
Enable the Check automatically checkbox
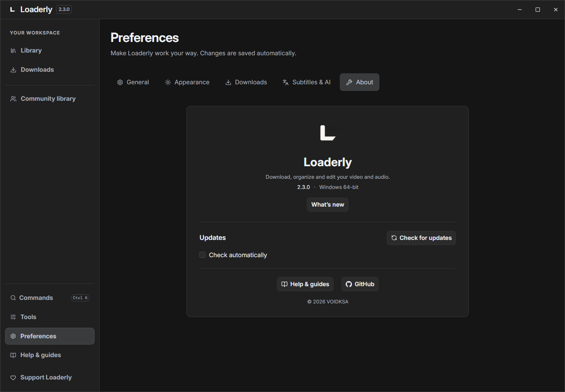click(202, 255)
